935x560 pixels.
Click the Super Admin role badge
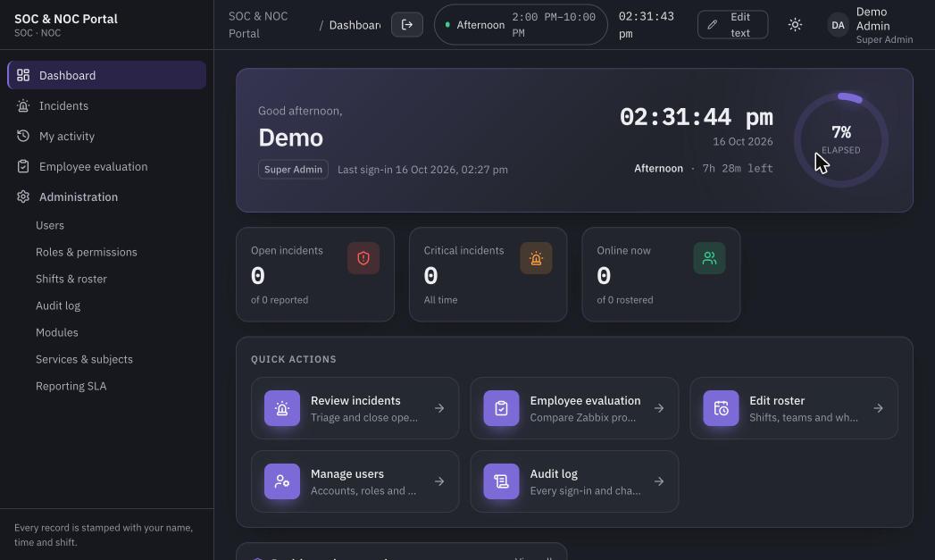(294, 170)
